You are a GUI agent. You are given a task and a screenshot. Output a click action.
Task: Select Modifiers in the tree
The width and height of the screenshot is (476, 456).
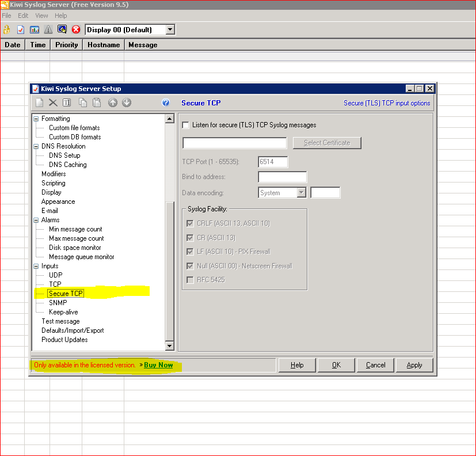54,174
